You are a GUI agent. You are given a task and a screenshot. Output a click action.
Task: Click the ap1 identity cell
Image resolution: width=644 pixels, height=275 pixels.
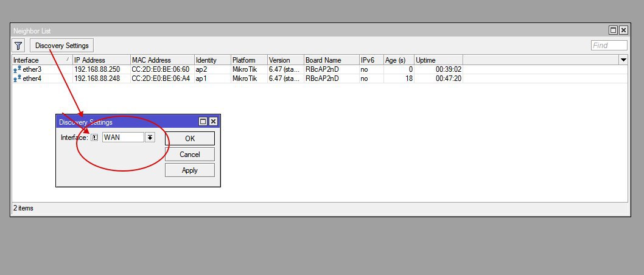201,78
